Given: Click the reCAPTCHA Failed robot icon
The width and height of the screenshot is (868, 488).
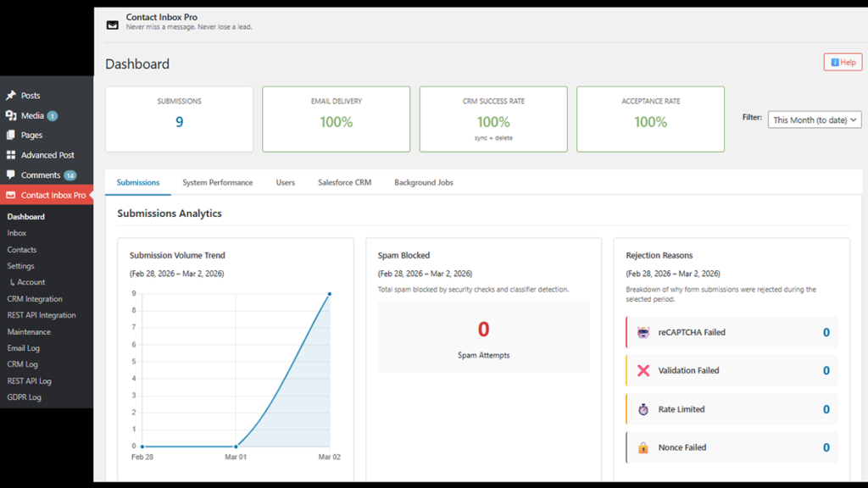Looking at the screenshot, I should [643, 332].
